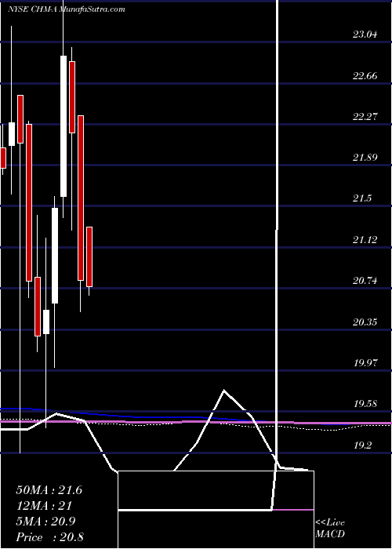Click the 22.66 price axis label
Screen dimensions: 392x549
point(365,76)
